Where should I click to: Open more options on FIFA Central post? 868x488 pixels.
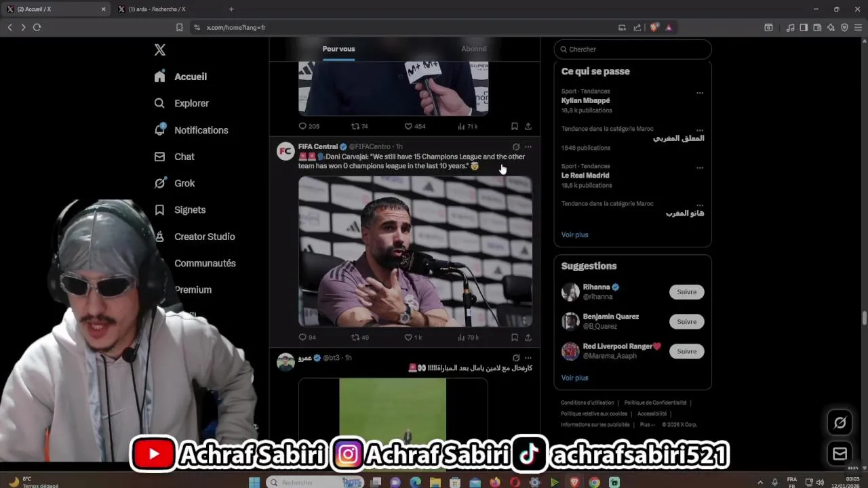(x=528, y=146)
